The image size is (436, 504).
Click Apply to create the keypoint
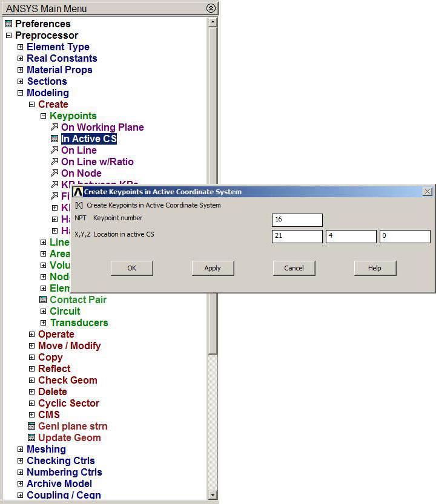(213, 268)
